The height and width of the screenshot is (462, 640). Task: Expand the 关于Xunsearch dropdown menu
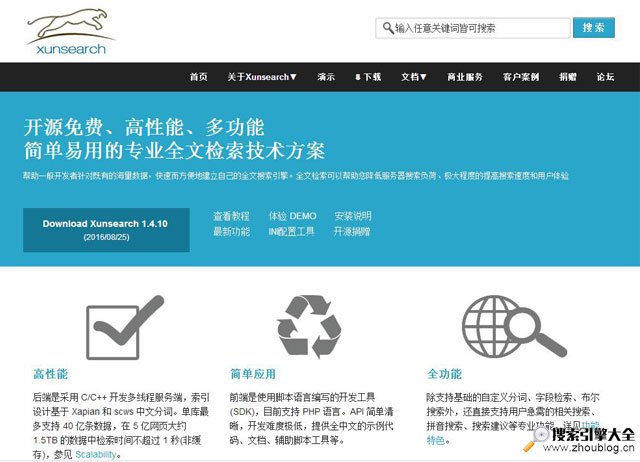(261, 77)
